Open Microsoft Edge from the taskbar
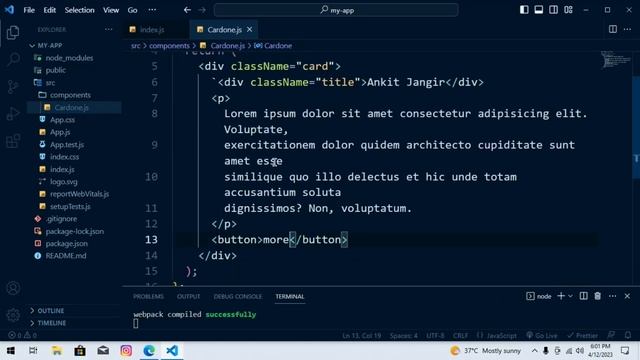Screen dimensions: 640x360 (149, 351)
